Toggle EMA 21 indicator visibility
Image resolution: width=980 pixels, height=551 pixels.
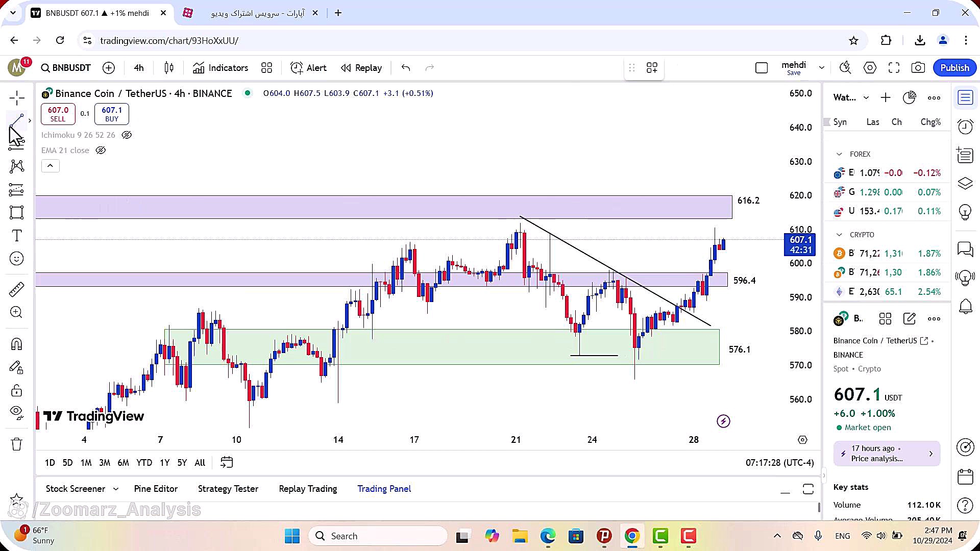(101, 150)
